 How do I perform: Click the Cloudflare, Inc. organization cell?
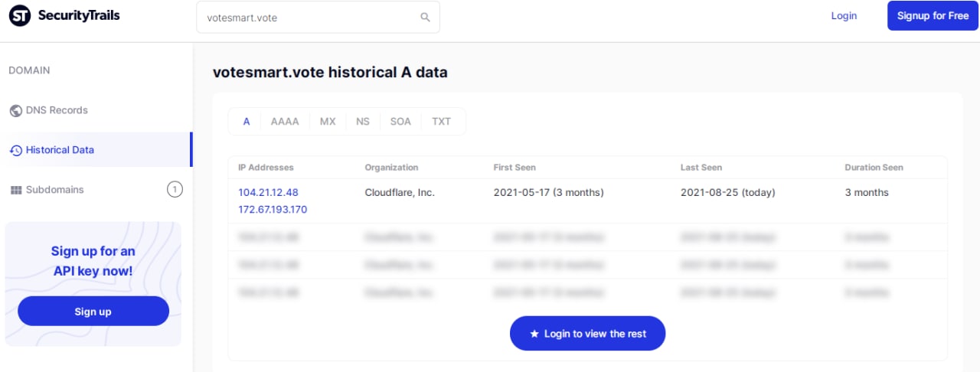[400, 193]
